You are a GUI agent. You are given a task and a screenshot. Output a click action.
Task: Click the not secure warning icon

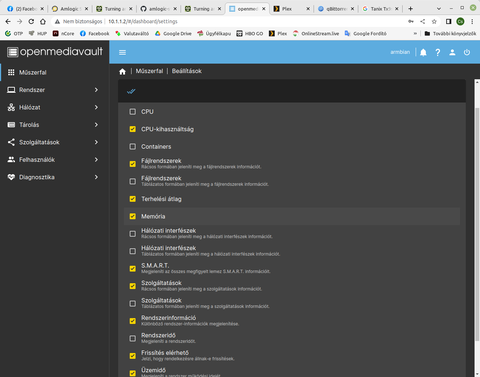57,21
